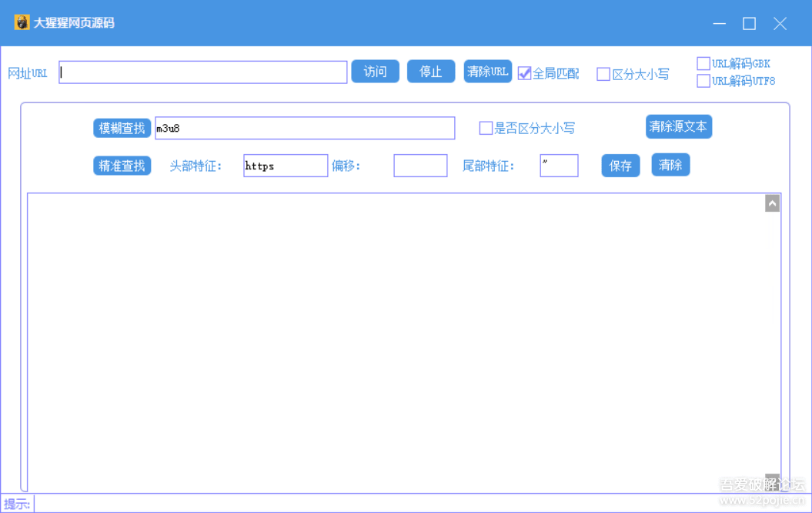
Task: Click the 清除URL button
Action: click(487, 72)
